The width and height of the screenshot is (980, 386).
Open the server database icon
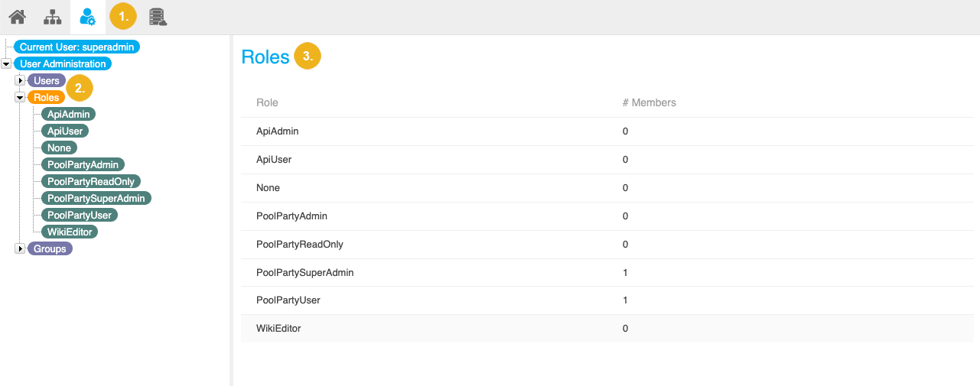[158, 16]
